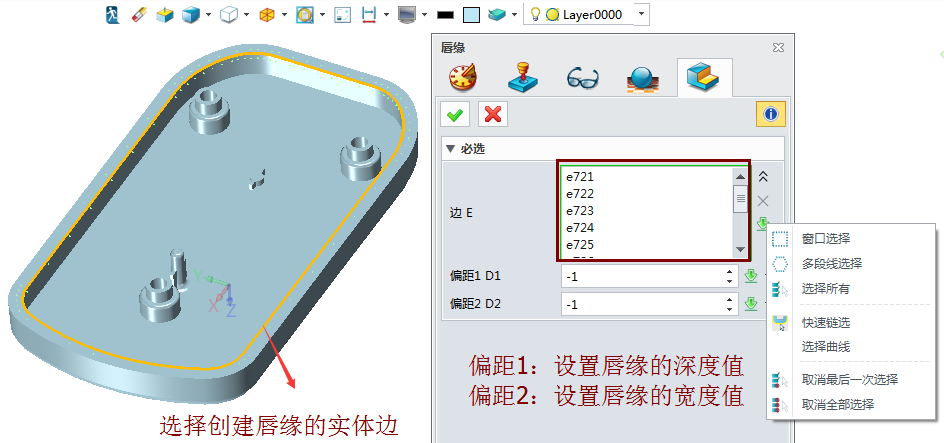Click the black color swatch in the toolbar
The image size is (944, 443).
click(446, 15)
